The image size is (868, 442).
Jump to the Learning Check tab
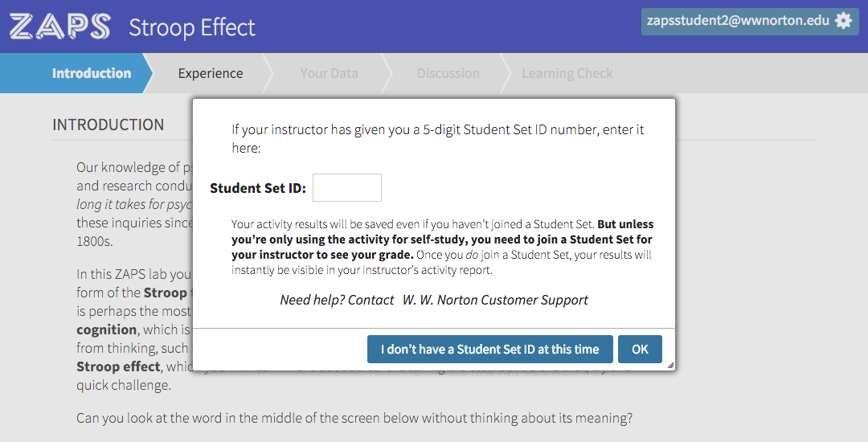(x=567, y=73)
